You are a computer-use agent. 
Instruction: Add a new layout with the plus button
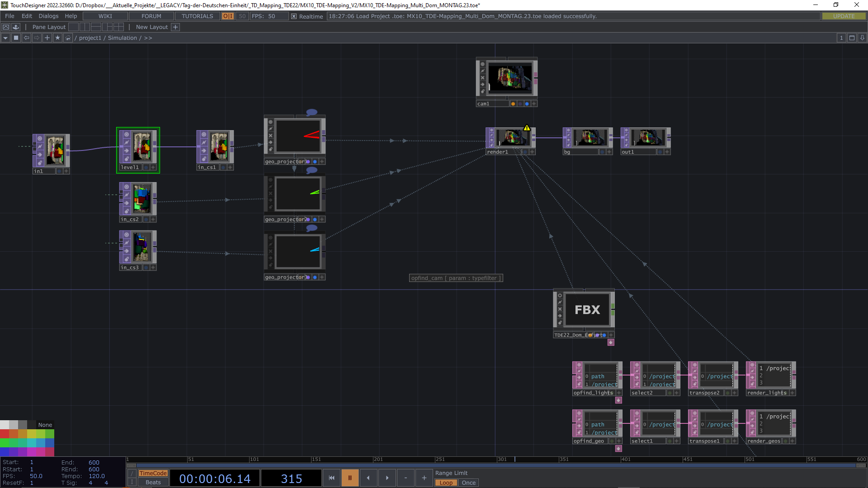click(x=175, y=27)
